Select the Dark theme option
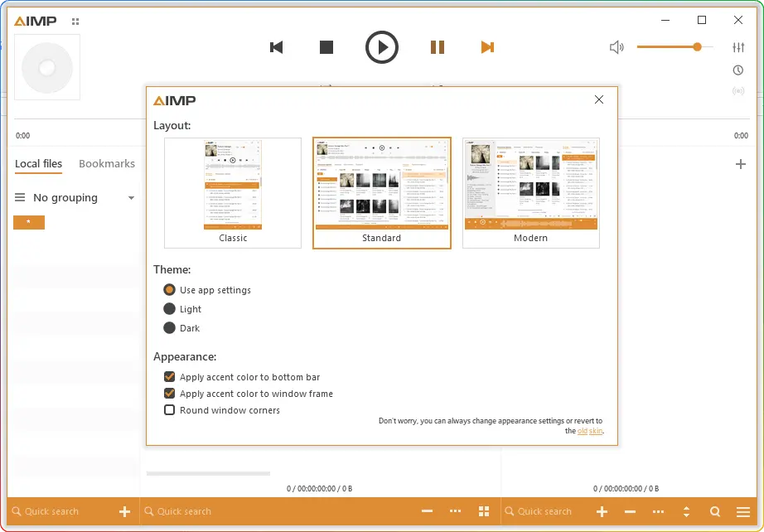 tap(170, 328)
